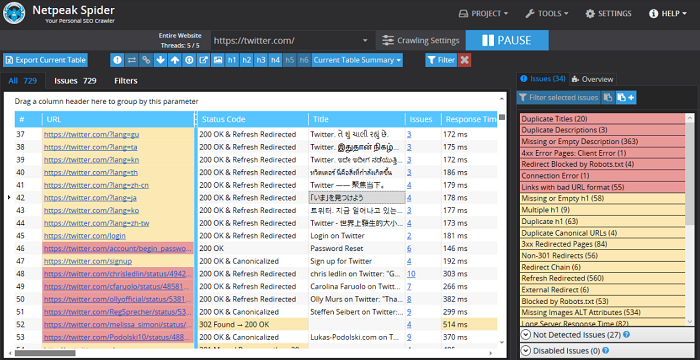Viewport: 700px width, 360px height.
Task: Select the Redirect Chain (6) issue
Action: coord(603,267)
